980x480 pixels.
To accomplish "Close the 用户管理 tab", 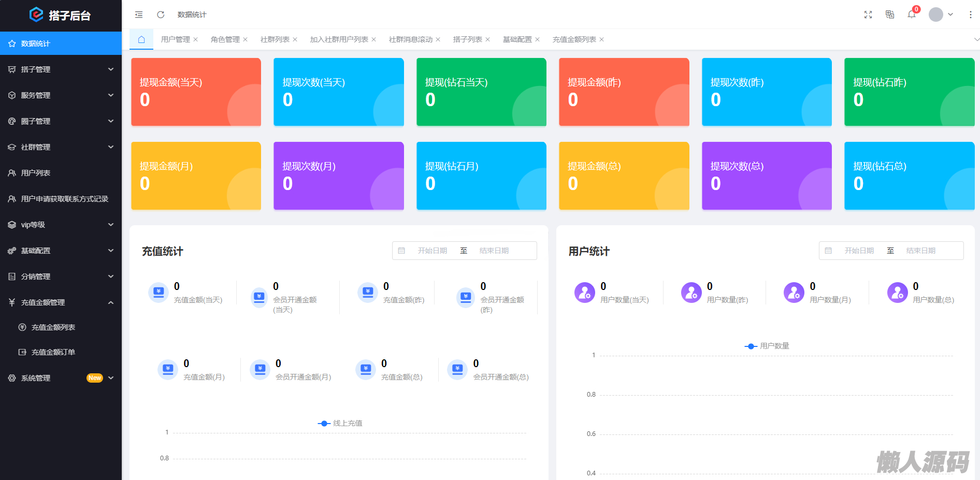I will point(196,39).
